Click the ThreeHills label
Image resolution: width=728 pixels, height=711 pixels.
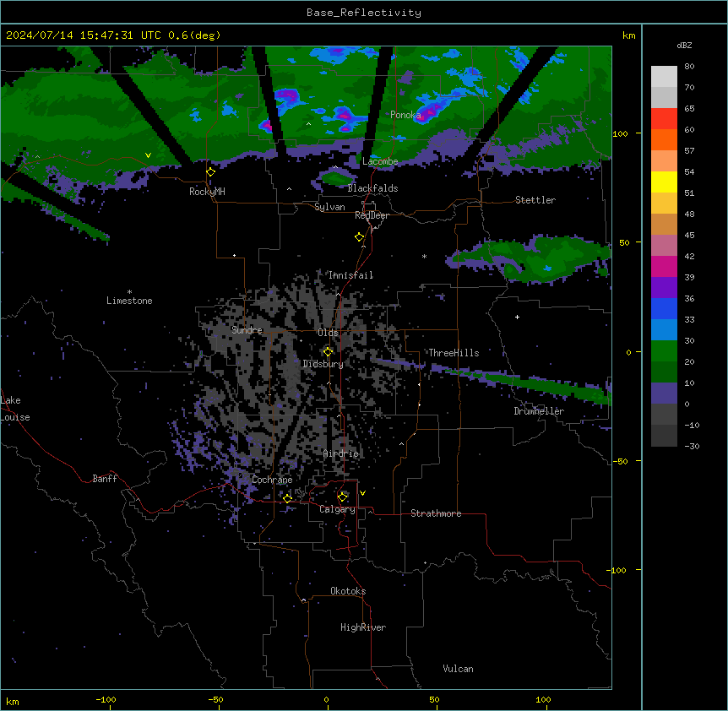(454, 353)
